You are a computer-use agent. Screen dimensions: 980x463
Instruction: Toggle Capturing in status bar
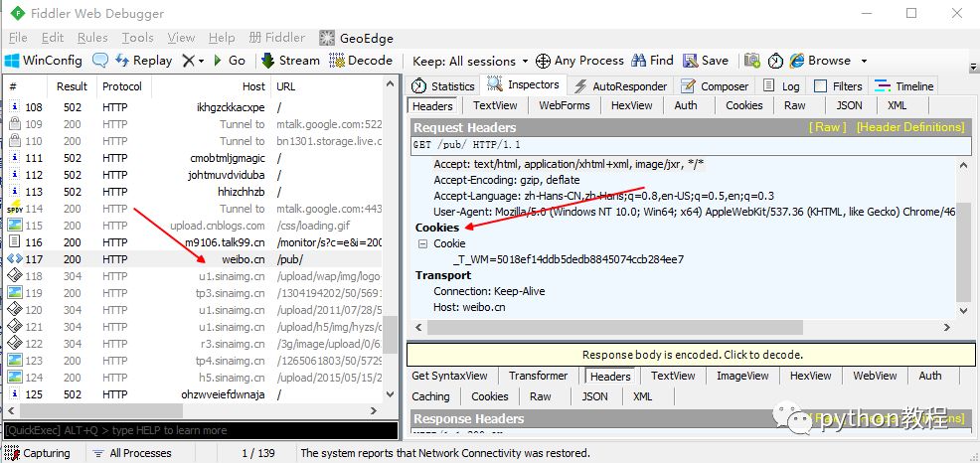click(38, 453)
